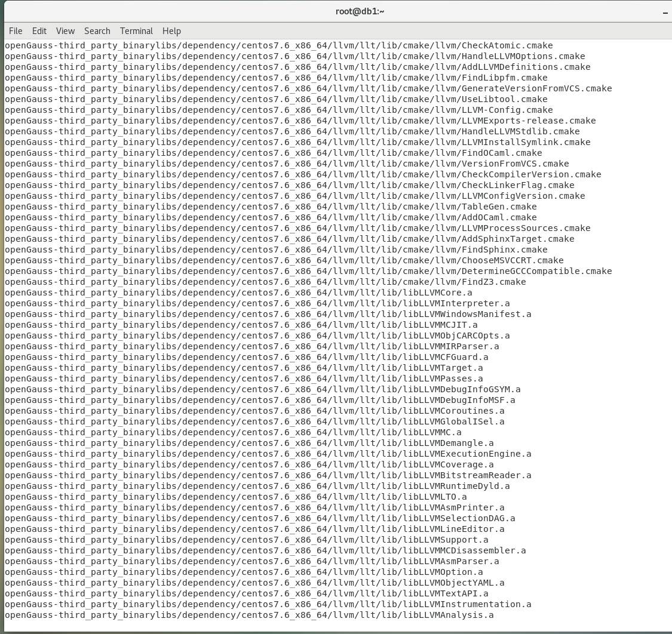672x634 pixels.
Task: Click the line ending in libLLVMDebugInfoMSF.a
Action: [x=260, y=399]
